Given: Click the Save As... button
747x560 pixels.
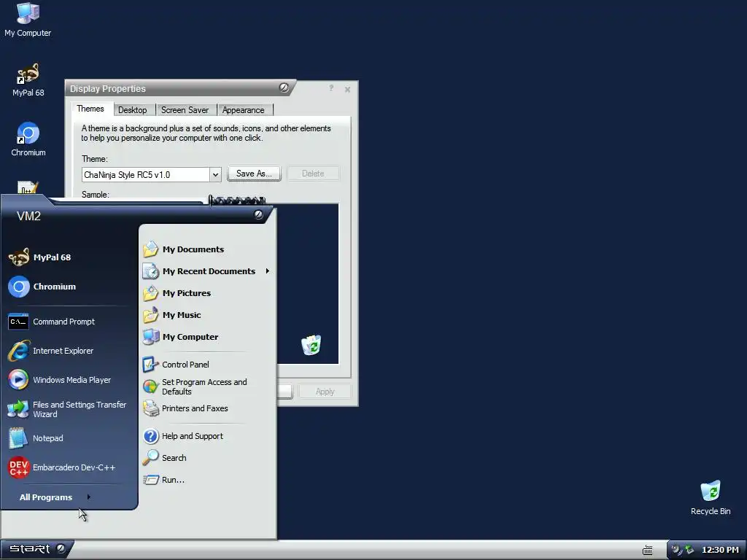Looking at the screenshot, I should 254,174.
